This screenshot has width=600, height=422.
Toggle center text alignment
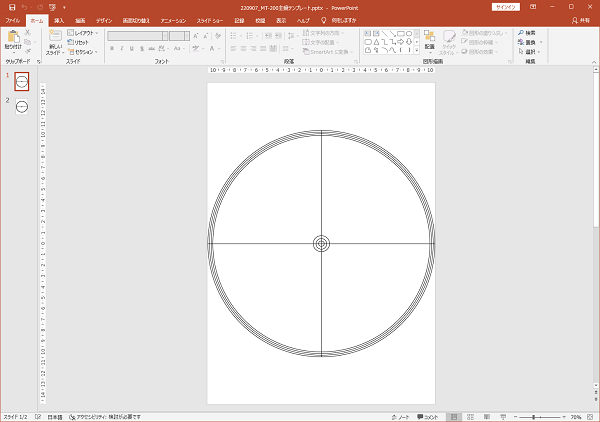tap(243, 49)
